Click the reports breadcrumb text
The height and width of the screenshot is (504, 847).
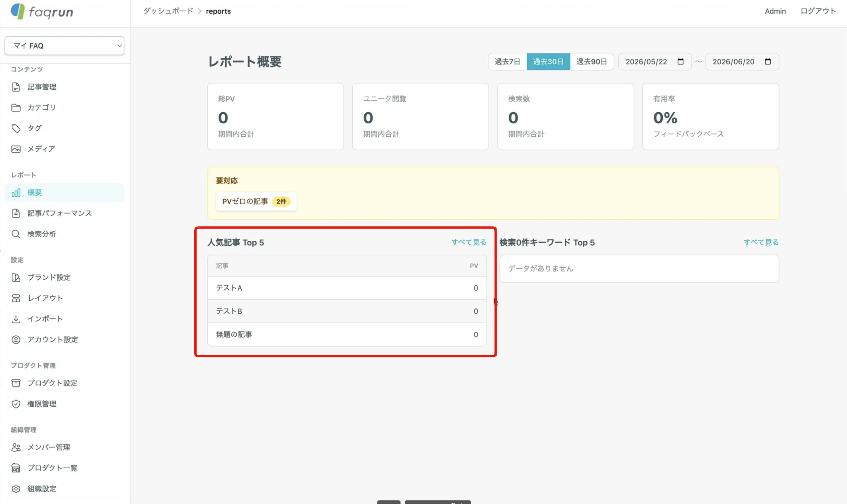point(218,11)
